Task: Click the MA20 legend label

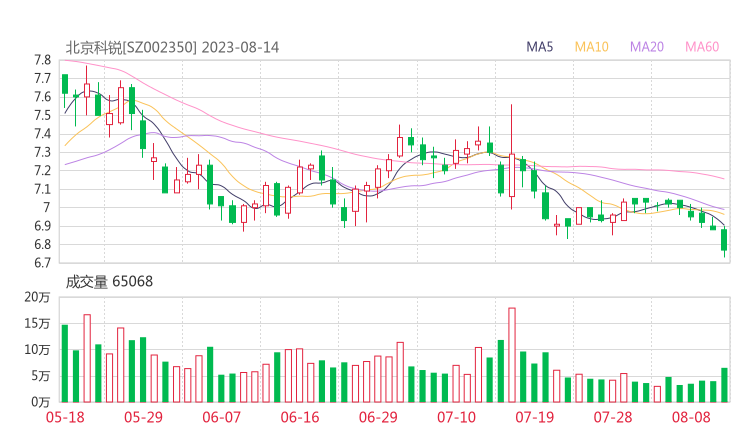Action: click(647, 47)
